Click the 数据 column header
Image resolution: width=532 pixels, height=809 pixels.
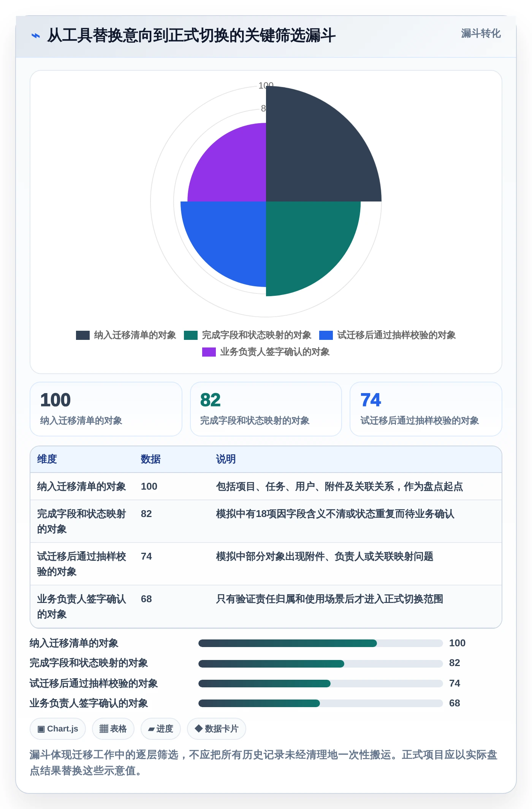[151, 459]
